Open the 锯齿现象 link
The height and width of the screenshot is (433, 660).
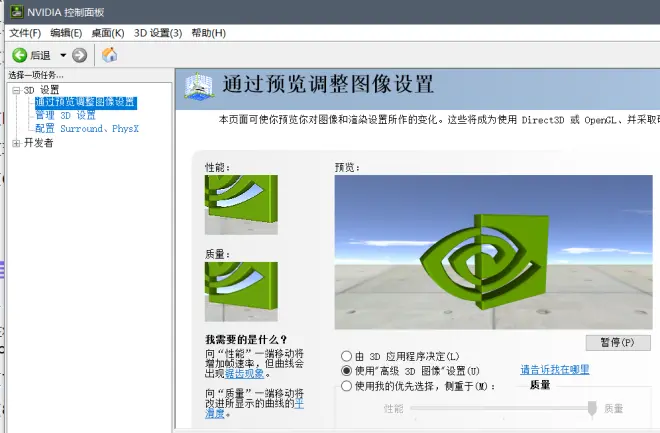(244, 373)
